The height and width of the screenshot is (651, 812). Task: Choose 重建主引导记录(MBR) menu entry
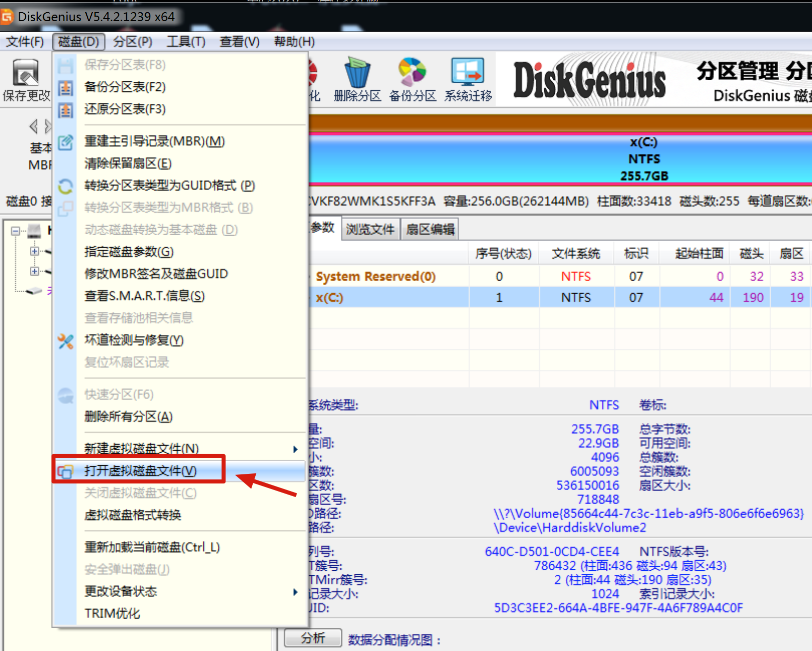point(181,142)
